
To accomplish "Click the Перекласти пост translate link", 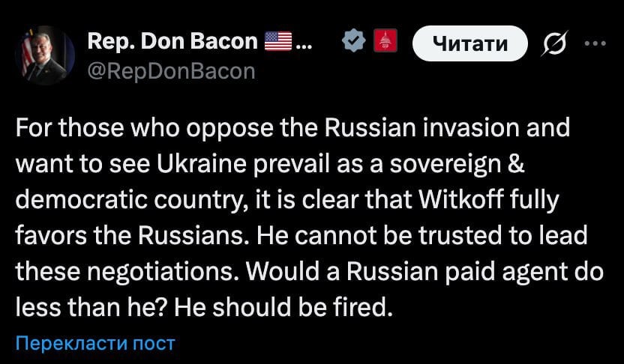I will coord(95,344).
